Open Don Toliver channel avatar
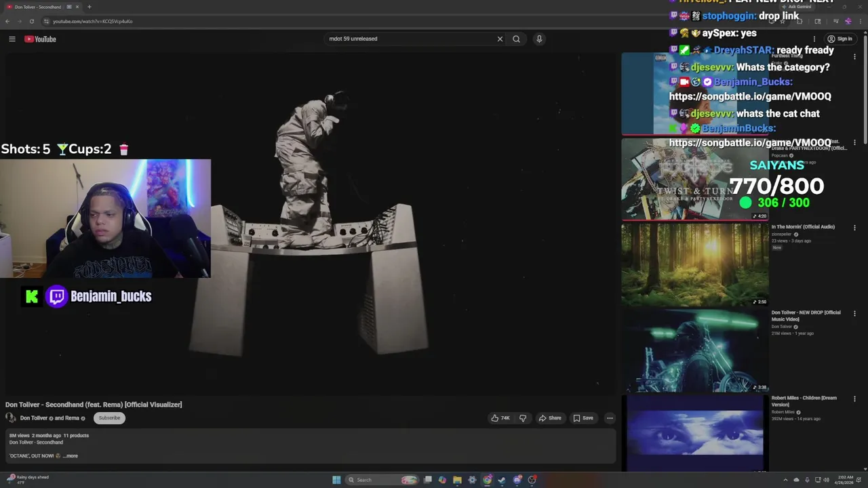The height and width of the screenshot is (488, 868). click(x=10, y=418)
